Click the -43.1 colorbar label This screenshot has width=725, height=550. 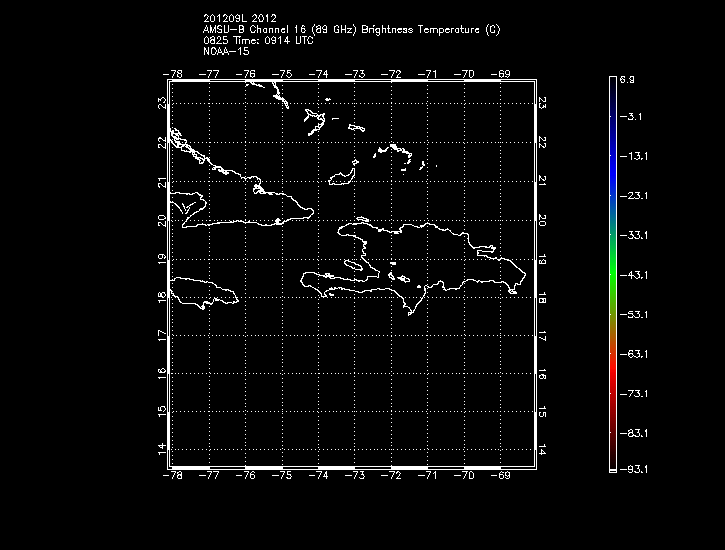tap(633, 275)
